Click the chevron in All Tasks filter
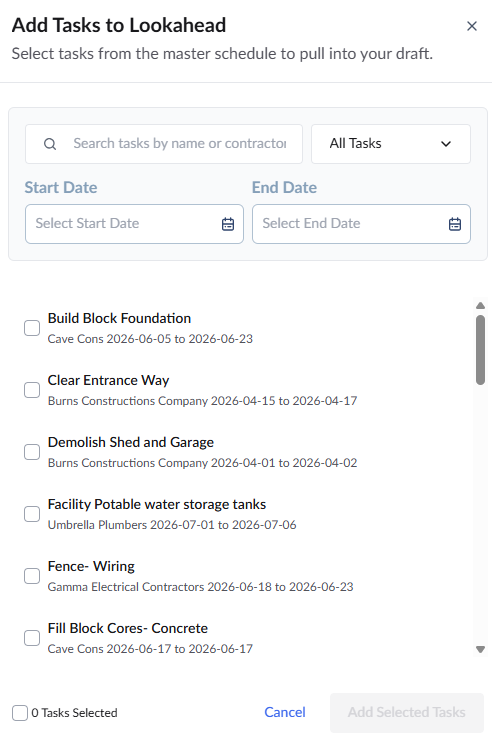This screenshot has width=492, height=733. (446, 144)
